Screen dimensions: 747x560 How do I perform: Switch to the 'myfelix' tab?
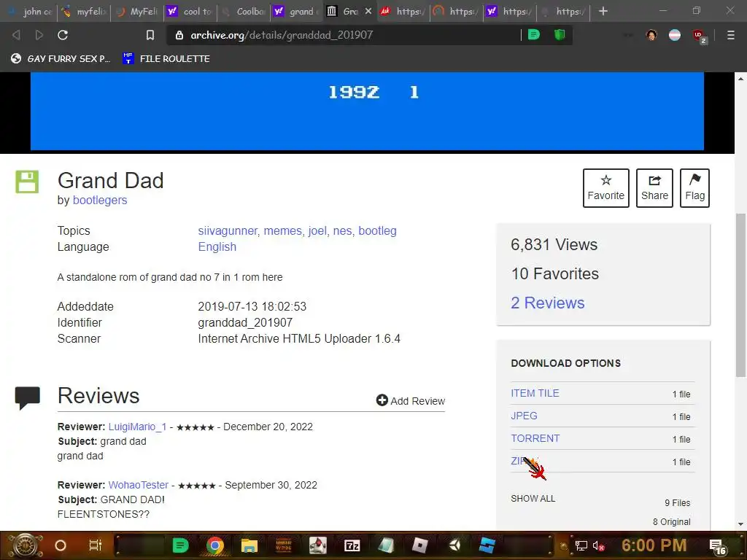[85, 11]
